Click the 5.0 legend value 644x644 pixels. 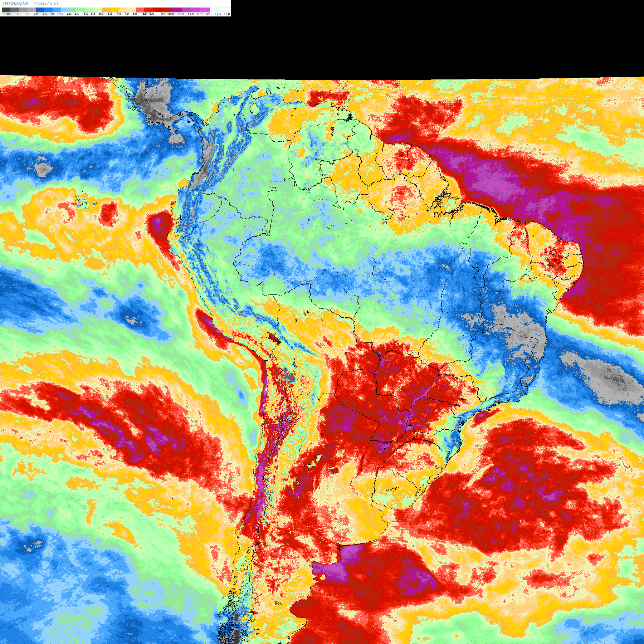click(86, 14)
